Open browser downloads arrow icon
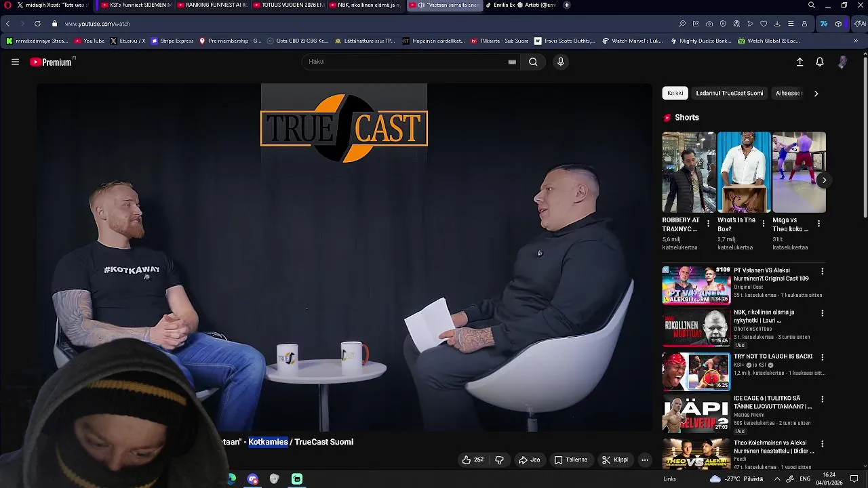The height and width of the screenshot is (488, 868). click(x=777, y=24)
